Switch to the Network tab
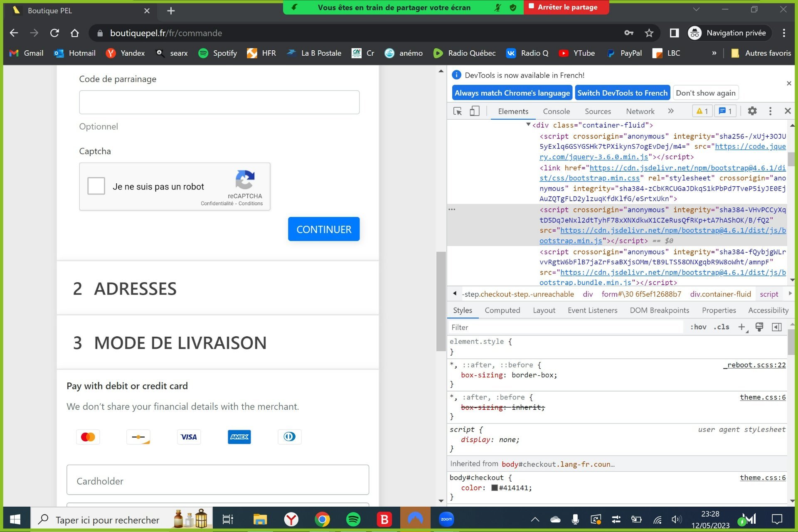Image resolution: width=798 pixels, height=532 pixels. [640, 111]
